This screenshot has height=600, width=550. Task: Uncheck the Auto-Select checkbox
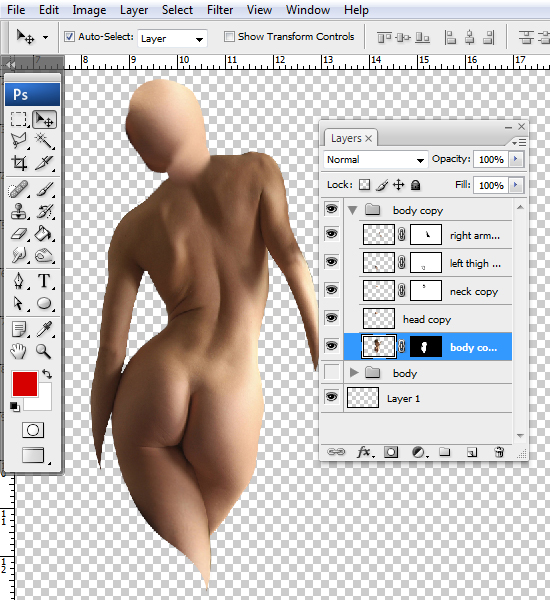[69, 37]
